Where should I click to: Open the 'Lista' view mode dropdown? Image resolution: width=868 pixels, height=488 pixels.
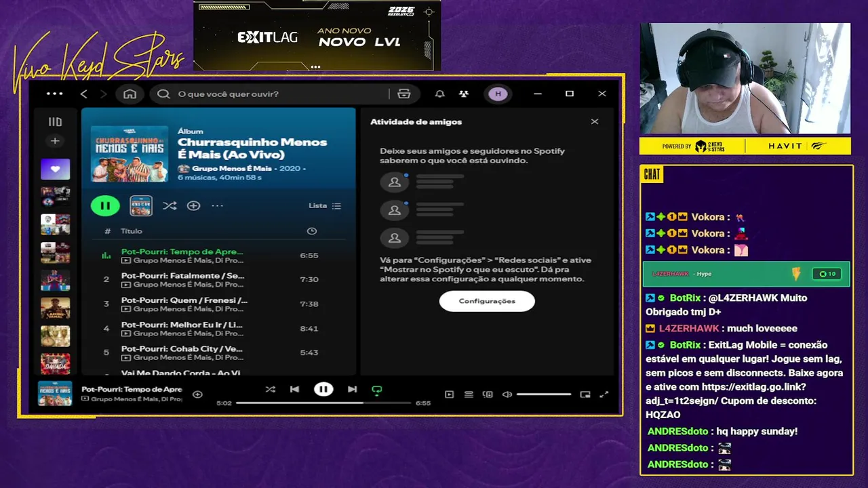pos(325,205)
